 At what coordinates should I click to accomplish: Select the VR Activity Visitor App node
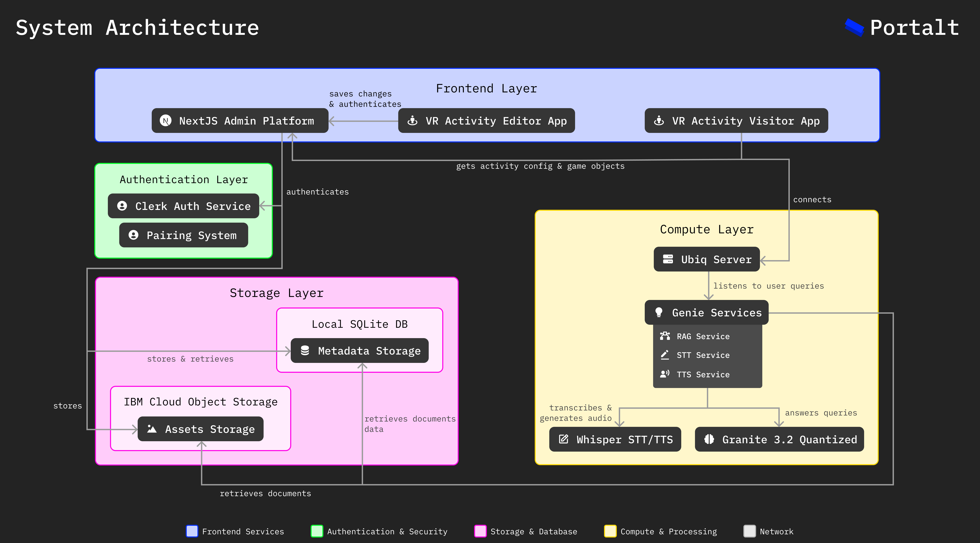(x=736, y=121)
